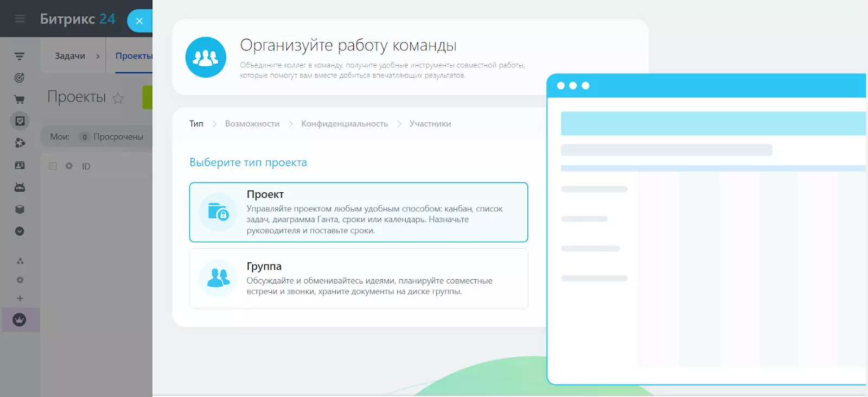The image size is (868, 397).
Task: Sort by the ID column header
Action: (86, 166)
